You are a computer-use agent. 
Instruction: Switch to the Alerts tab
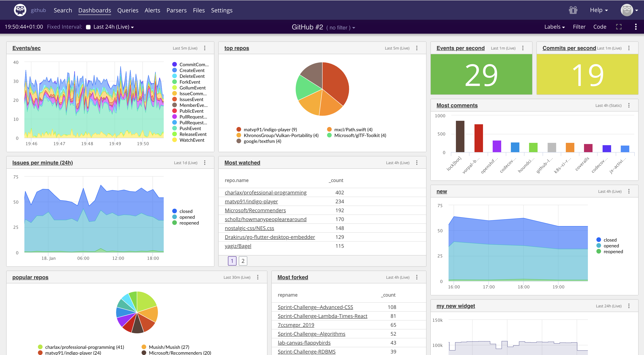click(152, 10)
